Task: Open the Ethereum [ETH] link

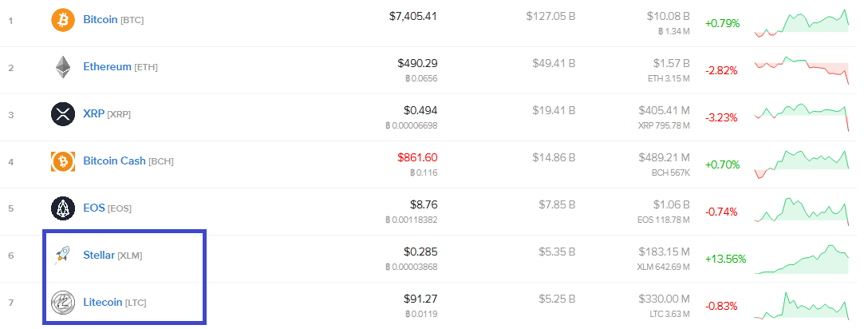Action: coord(120,67)
